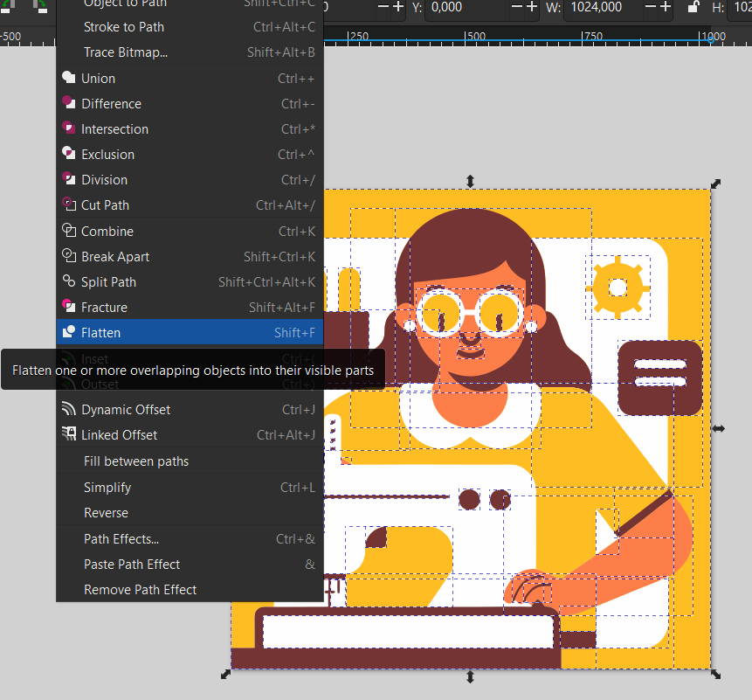
Task: Click the Exclusion icon
Action: (x=69, y=154)
